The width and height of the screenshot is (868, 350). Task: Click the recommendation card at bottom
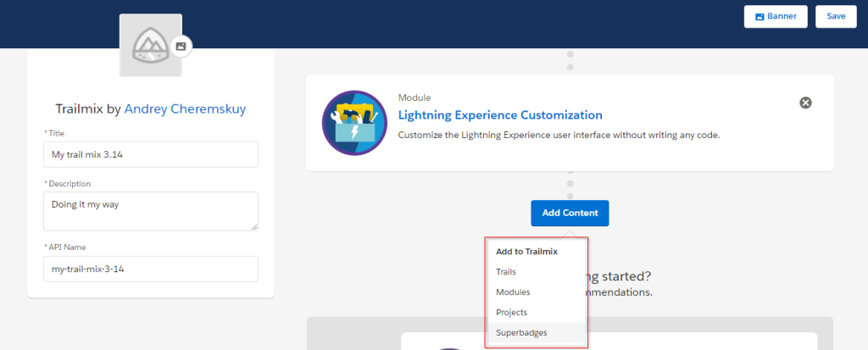pyautogui.click(x=610, y=341)
